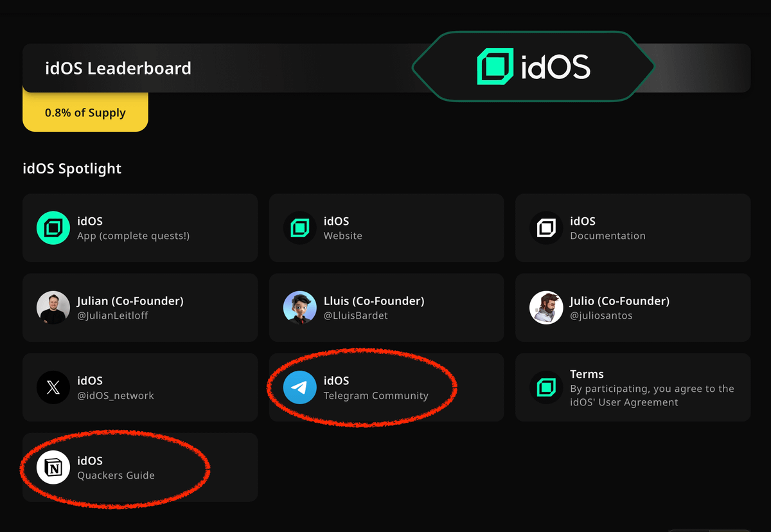Screen dimensions: 771x532
Task: Click the idOS hexagon badge at the top
Action: tap(533, 65)
